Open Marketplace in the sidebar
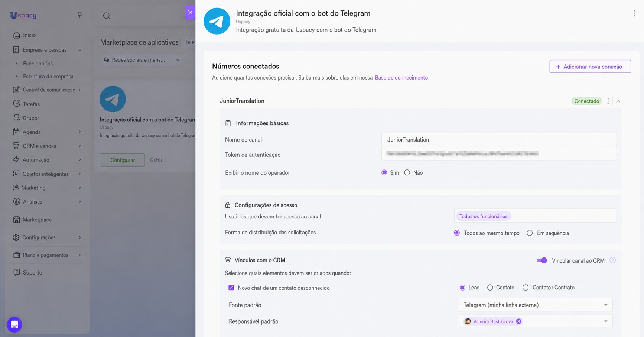 pos(37,220)
